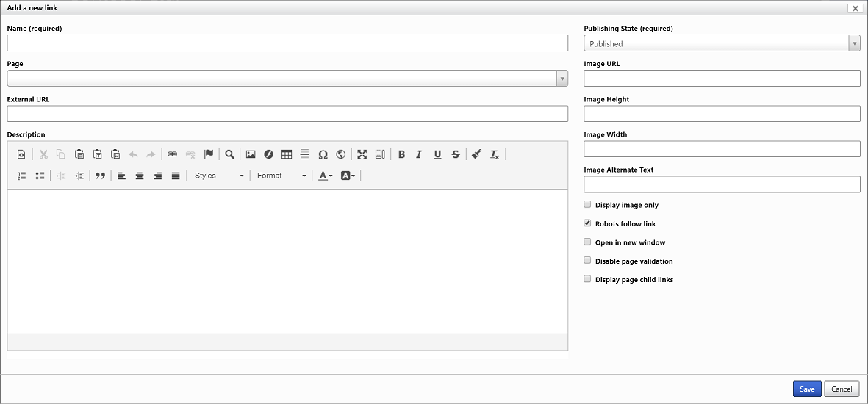Toggle italic formatting
The width and height of the screenshot is (868, 404).
click(419, 154)
